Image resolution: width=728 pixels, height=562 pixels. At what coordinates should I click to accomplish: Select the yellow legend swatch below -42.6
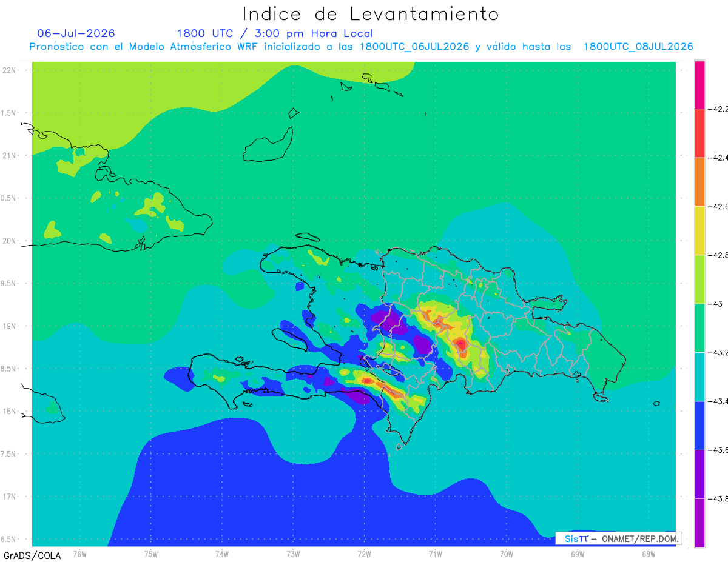click(x=699, y=231)
